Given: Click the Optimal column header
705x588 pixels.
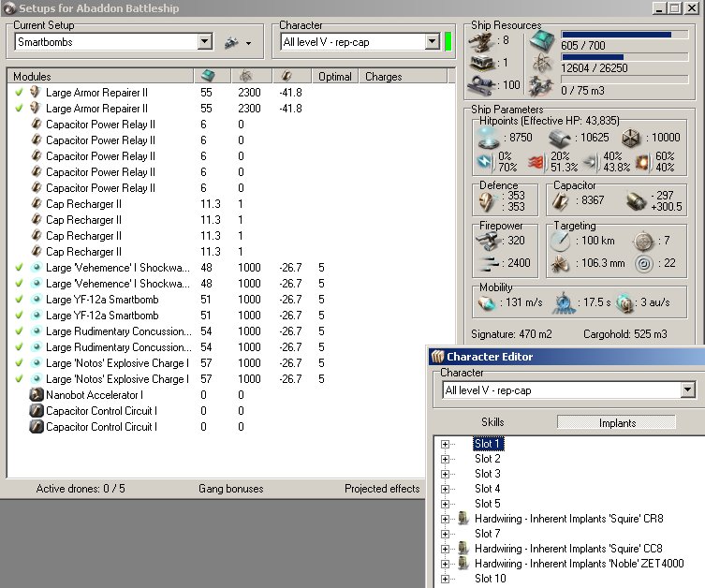Looking at the screenshot, I should point(334,76).
